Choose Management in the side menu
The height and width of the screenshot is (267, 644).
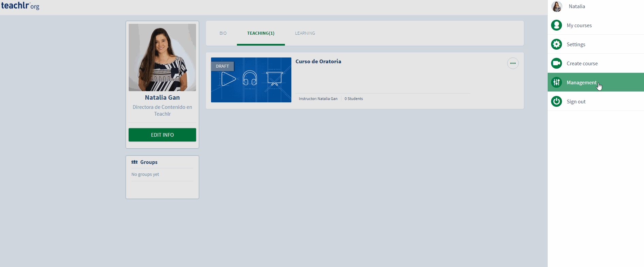tap(581, 83)
